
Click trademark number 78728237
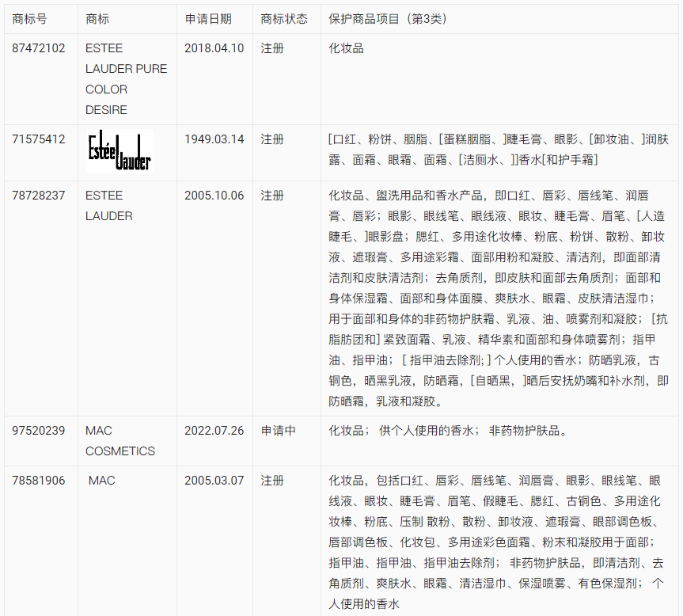38,195
